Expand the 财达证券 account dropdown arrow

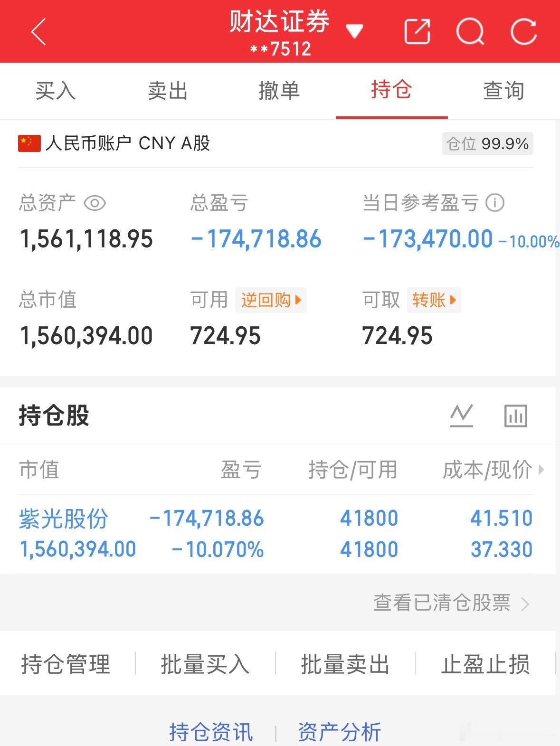coord(354,31)
